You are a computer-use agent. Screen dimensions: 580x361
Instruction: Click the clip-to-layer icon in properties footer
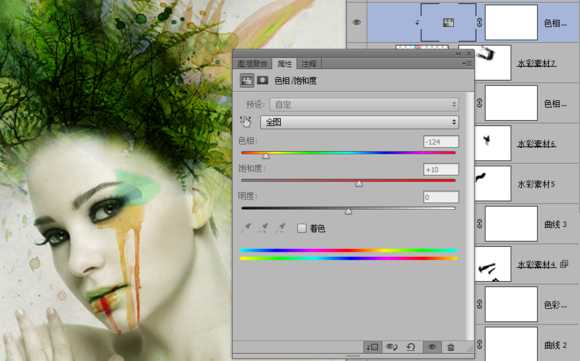pyautogui.click(x=372, y=347)
